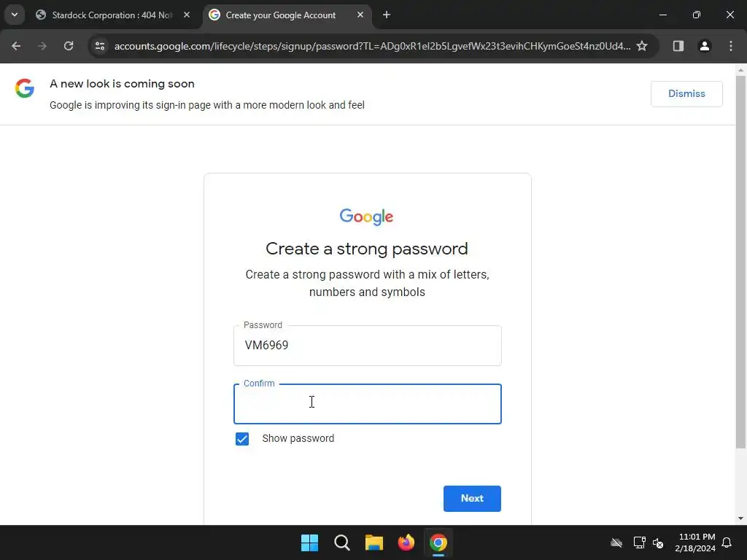Click the blue Next button
This screenshot has height=560, width=747.
click(x=472, y=499)
